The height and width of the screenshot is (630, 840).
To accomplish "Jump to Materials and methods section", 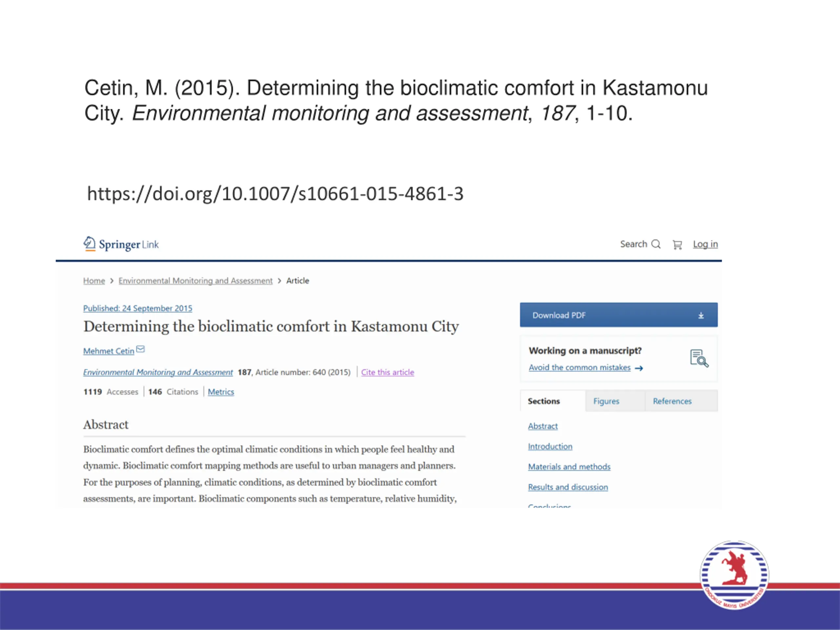I will [569, 467].
